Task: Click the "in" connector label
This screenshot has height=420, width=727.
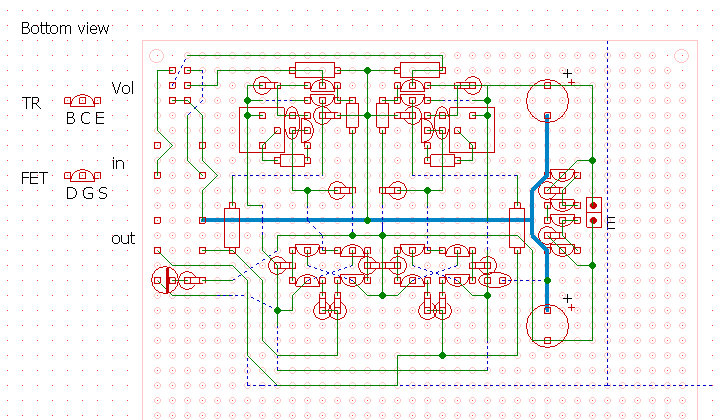Action: [118, 163]
